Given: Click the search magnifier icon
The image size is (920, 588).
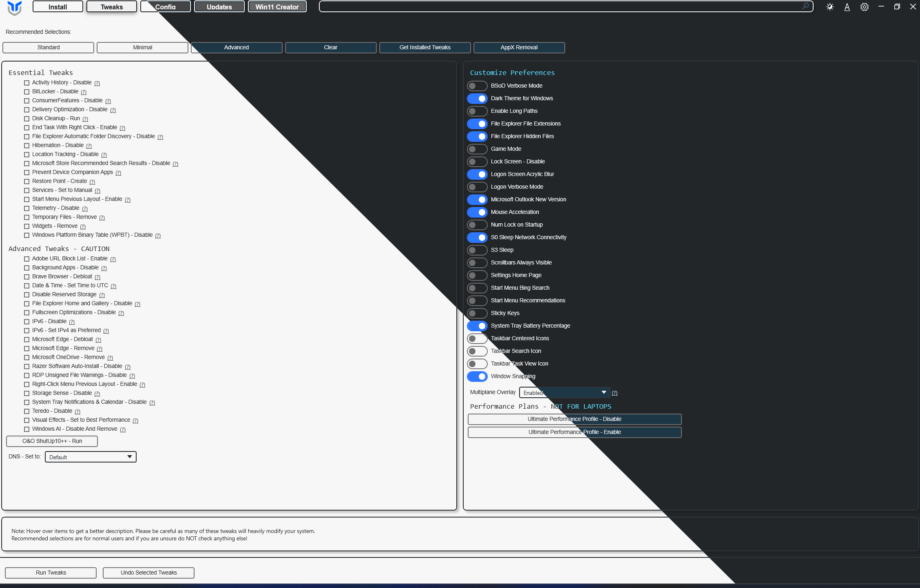Looking at the screenshot, I should (x=805, y=6).
